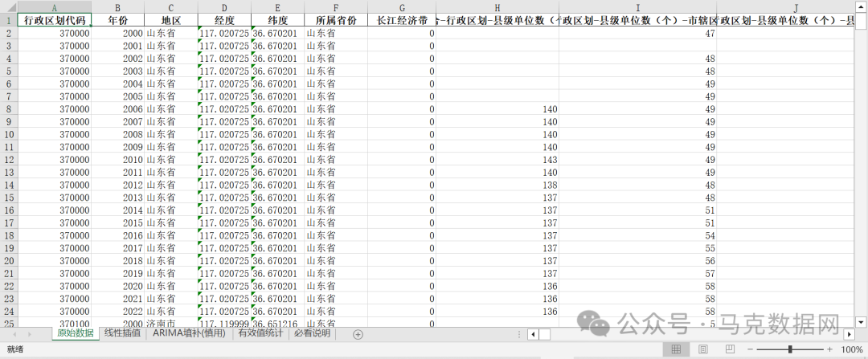868x359 pixels.
Task: Click horizontal scrollbar right arrow
Action: [x=850, y=334]
